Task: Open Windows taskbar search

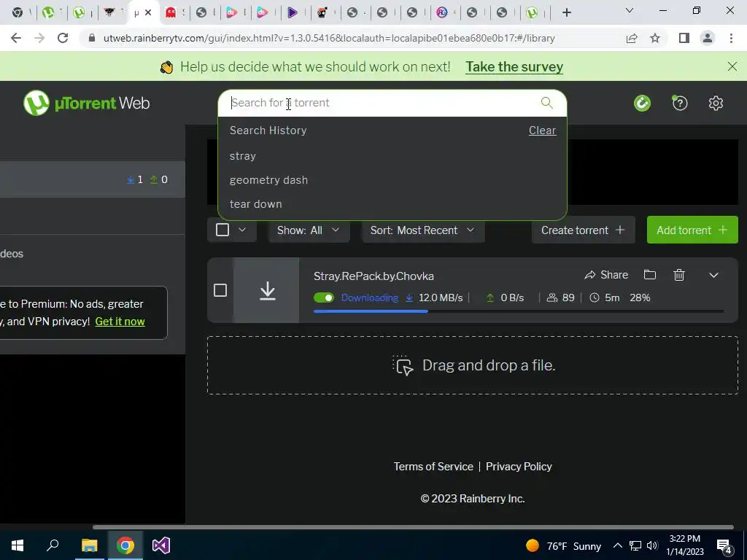Action: click(53, 545)
